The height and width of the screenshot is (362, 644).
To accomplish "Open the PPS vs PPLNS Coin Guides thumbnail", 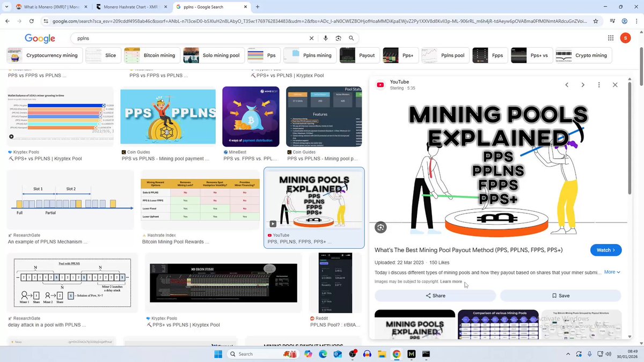I will (x=168, y=117).
